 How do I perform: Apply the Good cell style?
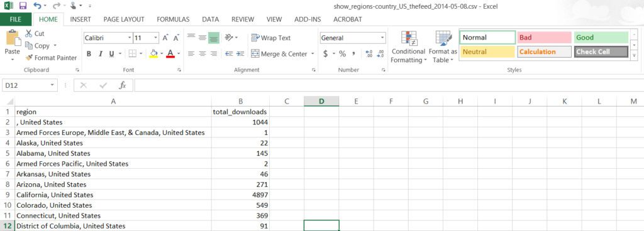[x=601, y=37]
